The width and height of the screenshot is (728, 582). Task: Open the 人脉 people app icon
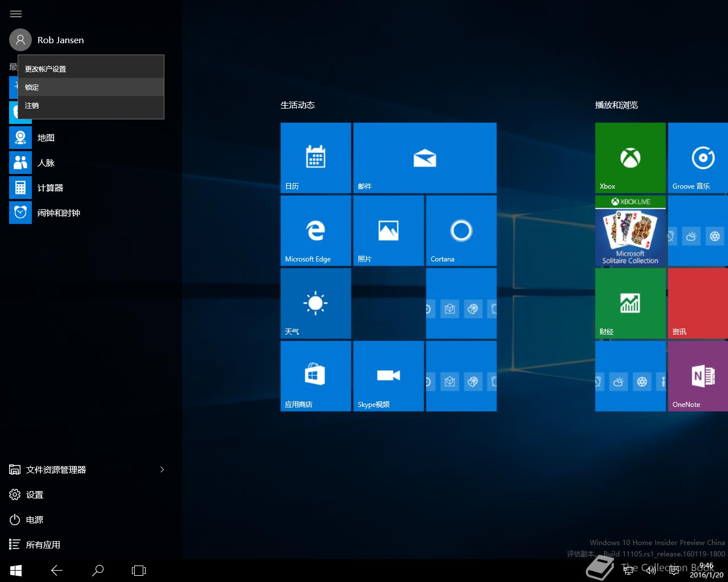click(20, 163)
